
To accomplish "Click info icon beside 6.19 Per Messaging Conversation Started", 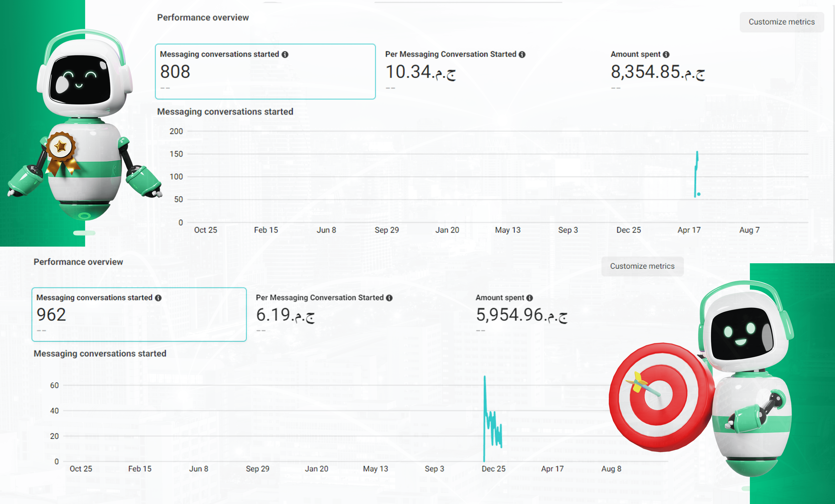I will pyautogui.click(x=389, y=298).
